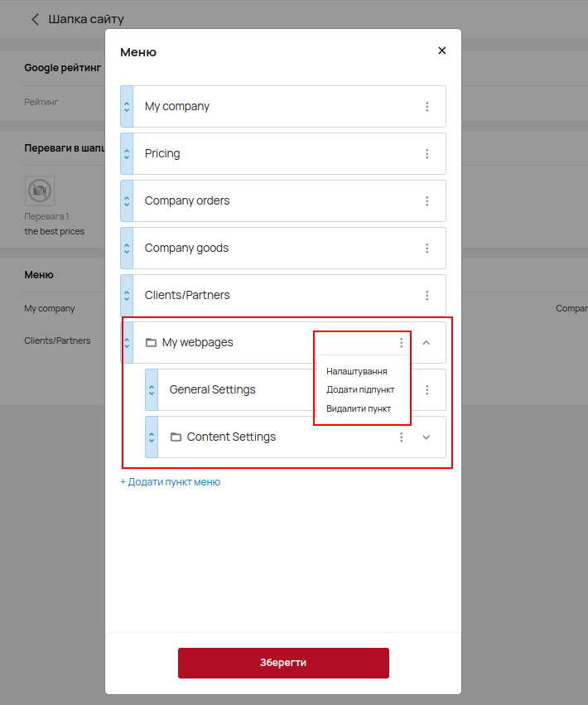Open three-dot options for Clients/Partners

click(x=427, y=296)
